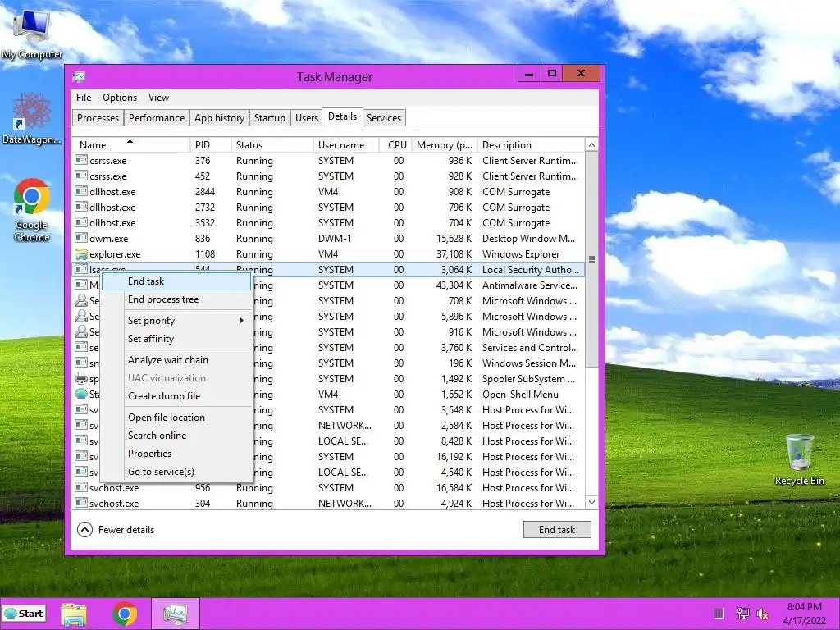Viewport: 840px width, 630px height.
Task: Select the Local Security Autho... description cell
Action: pos(531,269)
